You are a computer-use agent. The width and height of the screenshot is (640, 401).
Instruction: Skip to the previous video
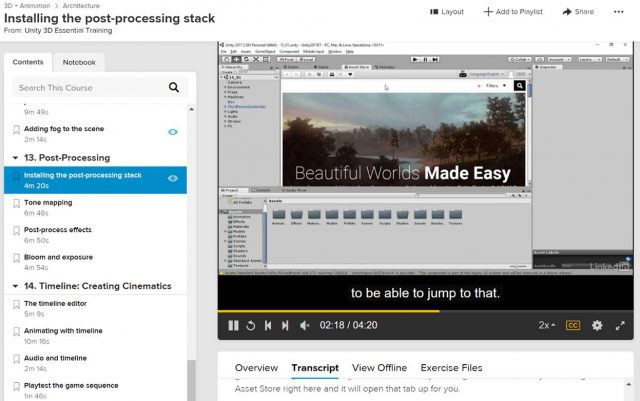point(268,325)
